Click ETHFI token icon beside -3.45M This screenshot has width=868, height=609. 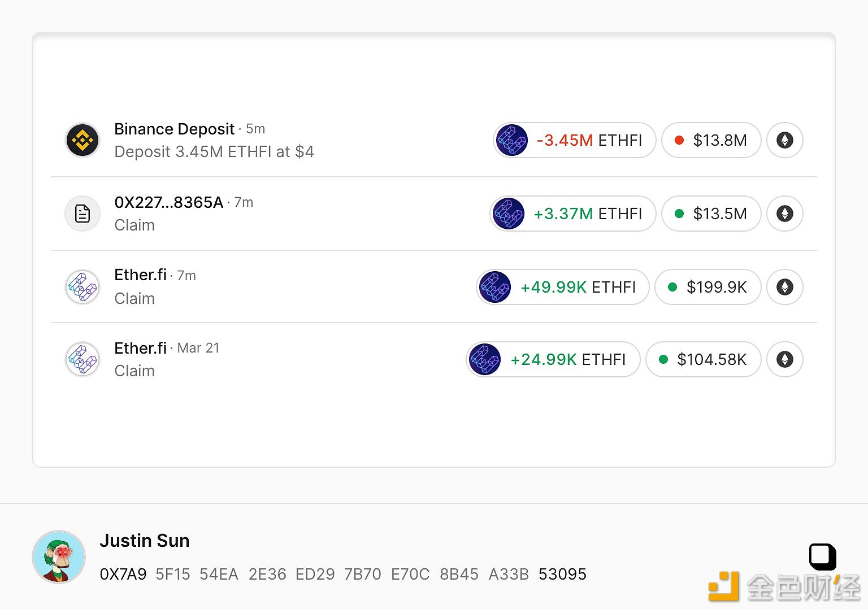click(511, 140)
